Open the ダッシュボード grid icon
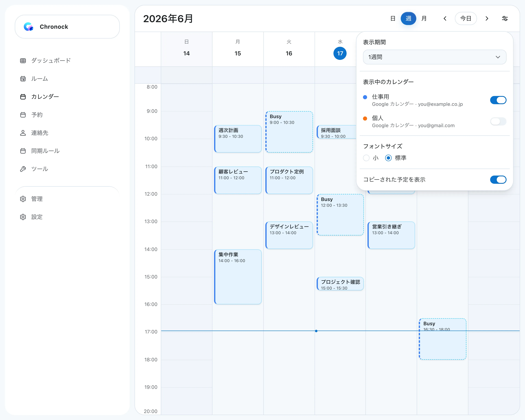The width and height of the screenshot is (525, 420). click(23, 61)
